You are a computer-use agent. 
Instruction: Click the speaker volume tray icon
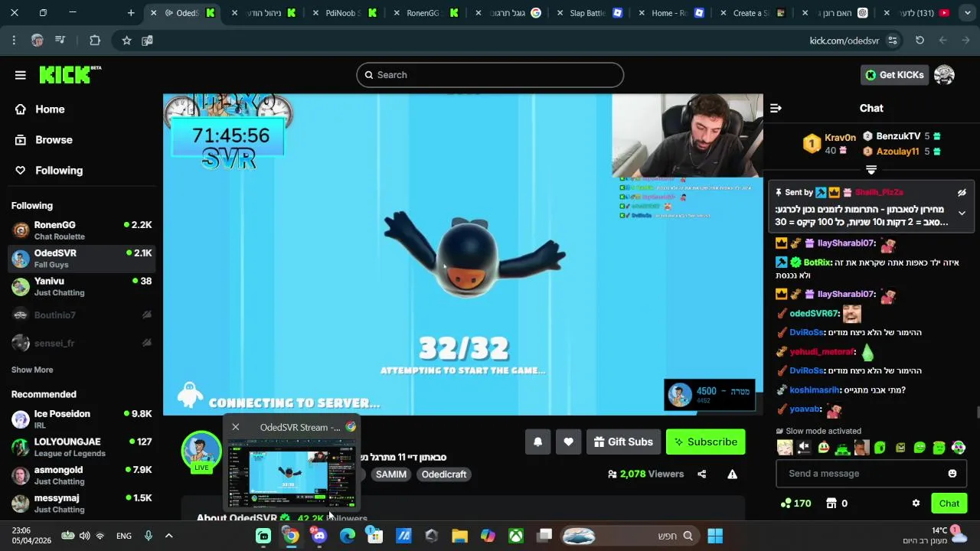click(x=84, y=536)
